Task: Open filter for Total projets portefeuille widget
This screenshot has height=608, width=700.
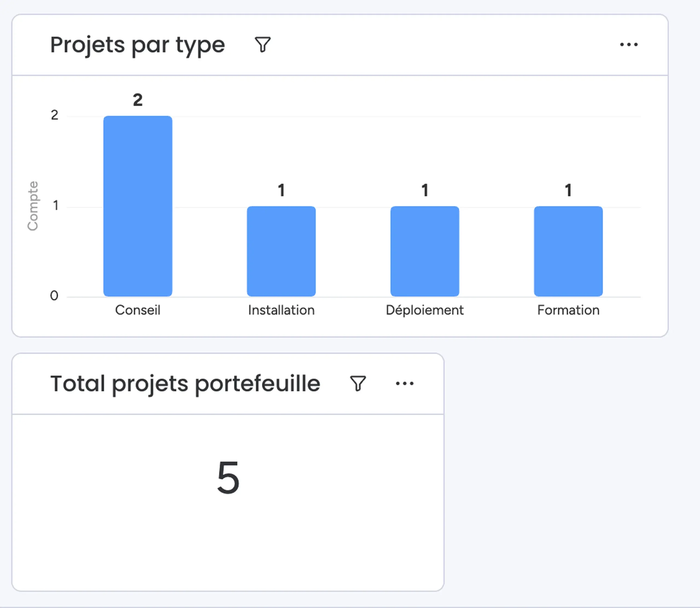Action: (358, 383)
